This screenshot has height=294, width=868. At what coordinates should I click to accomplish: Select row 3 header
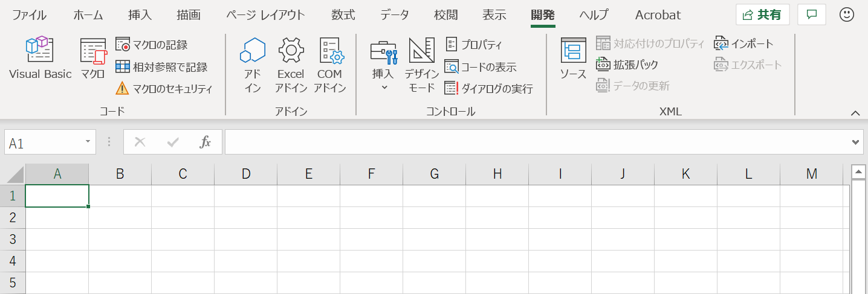click(13, 239)
